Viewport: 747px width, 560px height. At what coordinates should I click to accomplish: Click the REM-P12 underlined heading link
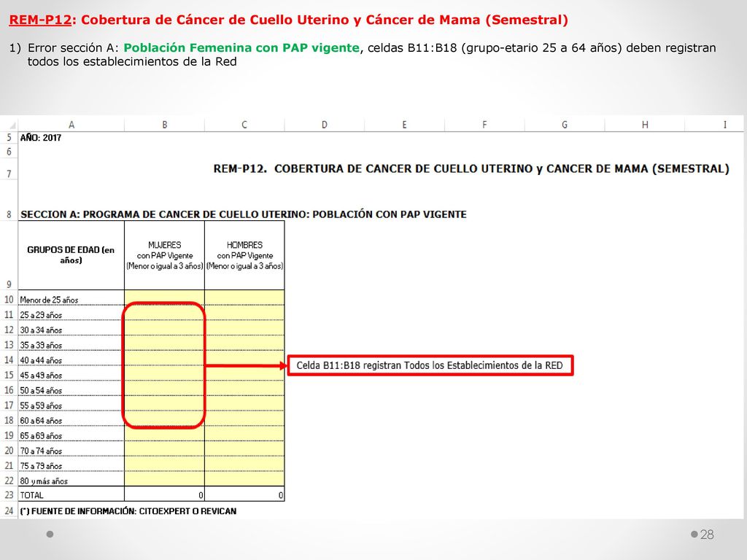[x=41, y=20]
